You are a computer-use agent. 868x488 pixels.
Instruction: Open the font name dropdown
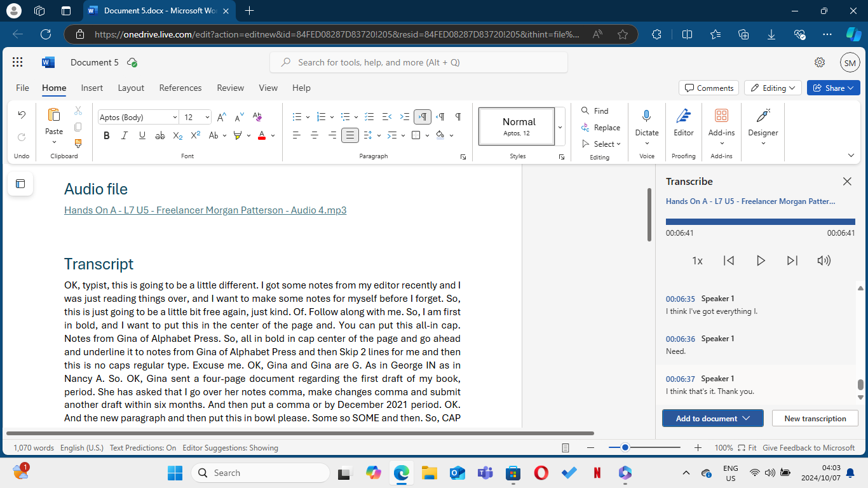coord(174,117)
